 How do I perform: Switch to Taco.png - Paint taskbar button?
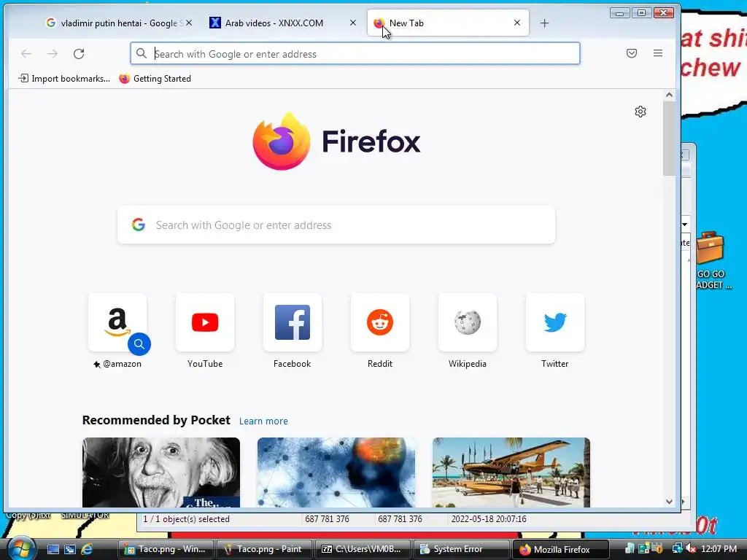click(264, 549)
